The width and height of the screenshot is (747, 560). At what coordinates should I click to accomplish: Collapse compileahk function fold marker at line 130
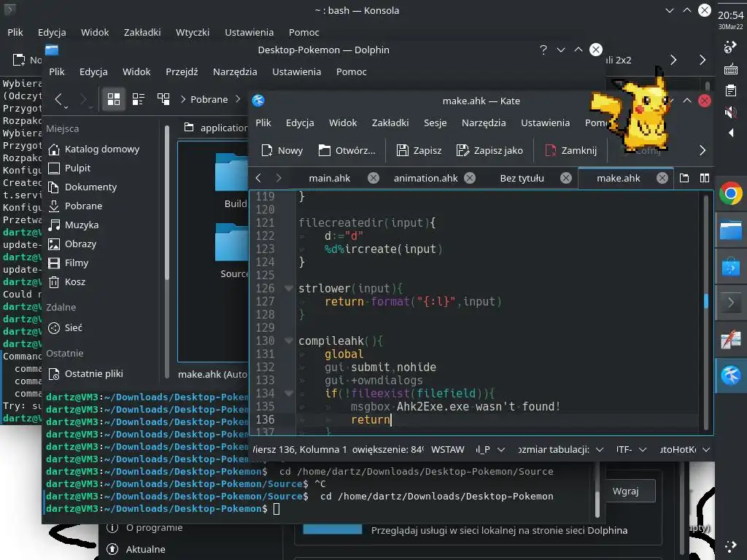(x=289, y=341)
